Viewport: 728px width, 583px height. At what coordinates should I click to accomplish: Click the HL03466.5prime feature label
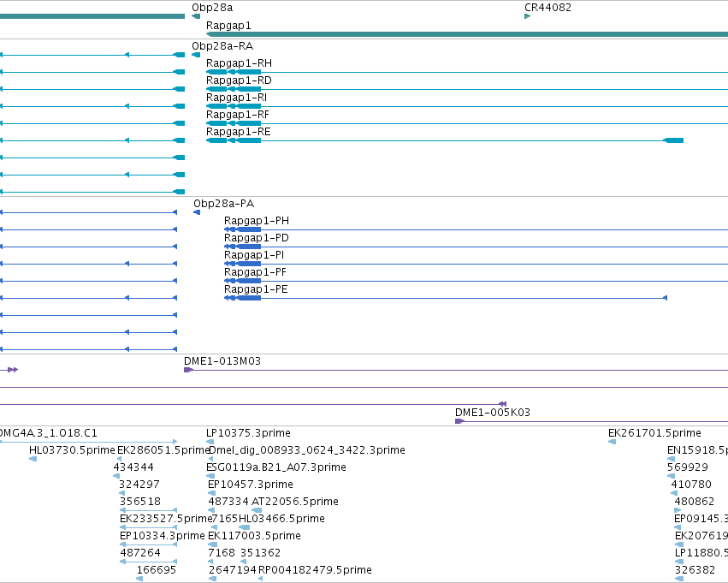click(281, 519)
